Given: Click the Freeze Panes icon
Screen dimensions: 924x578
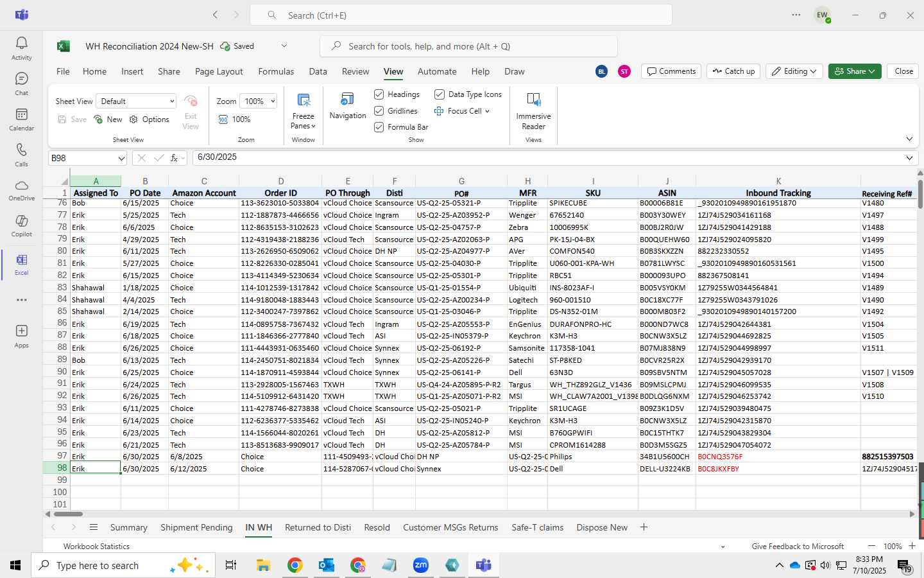Looking at the screenshot, I should click(304, 100).
